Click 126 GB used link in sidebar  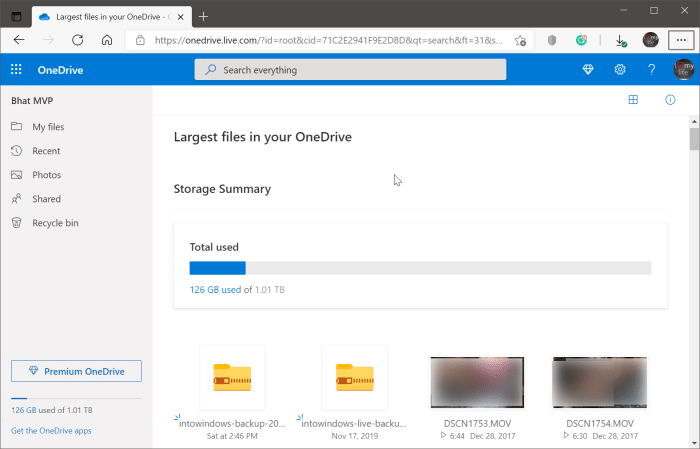click(x=24, y=410)
